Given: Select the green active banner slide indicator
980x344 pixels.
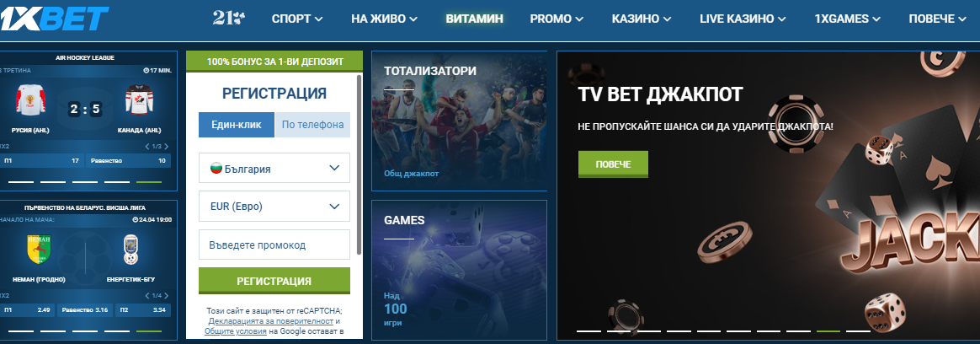Looking at the screenshot, I should (x=828, y=331).
